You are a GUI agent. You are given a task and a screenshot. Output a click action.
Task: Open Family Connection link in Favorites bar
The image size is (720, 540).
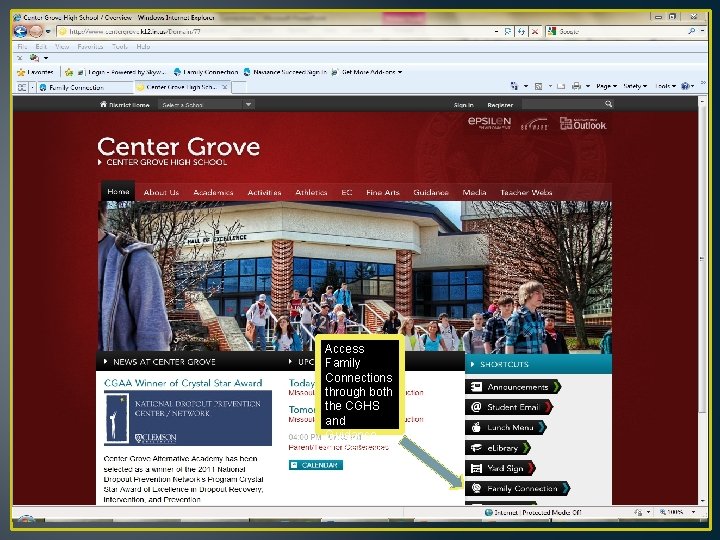pyautogui.click(x=206, y=72)
